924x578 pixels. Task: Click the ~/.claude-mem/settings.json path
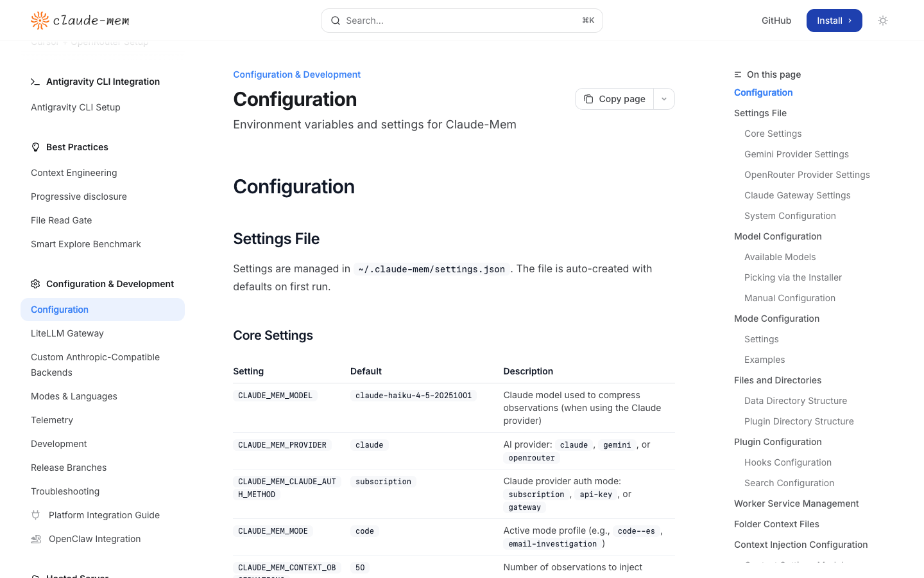point(432,269)
